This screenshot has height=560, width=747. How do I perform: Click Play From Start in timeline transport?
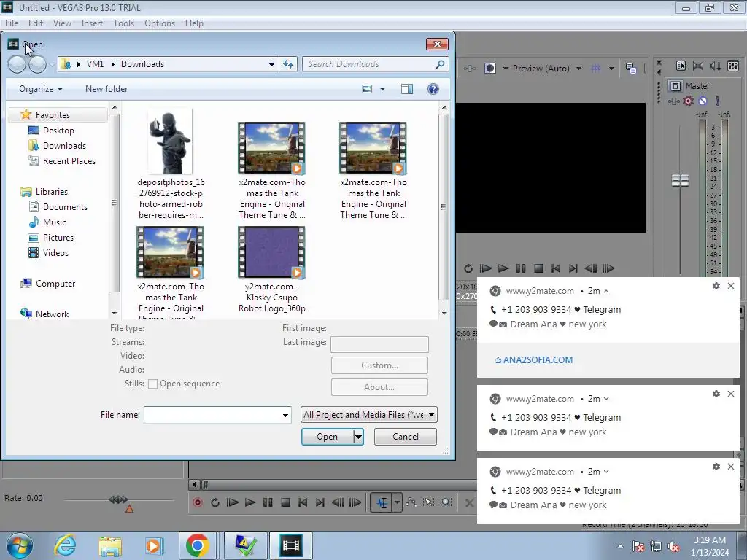pos(233,502)
